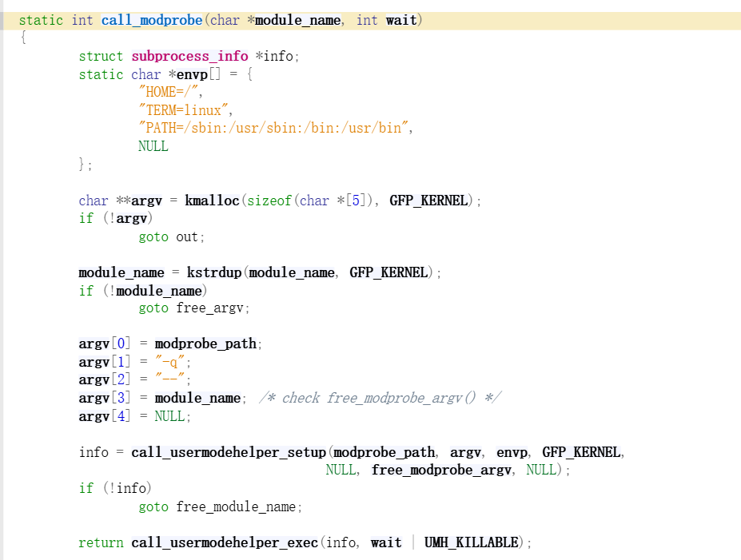
Task: Click the UMH_KILLABLE flag
Action: pyautogui.click(x=471, y=543)
